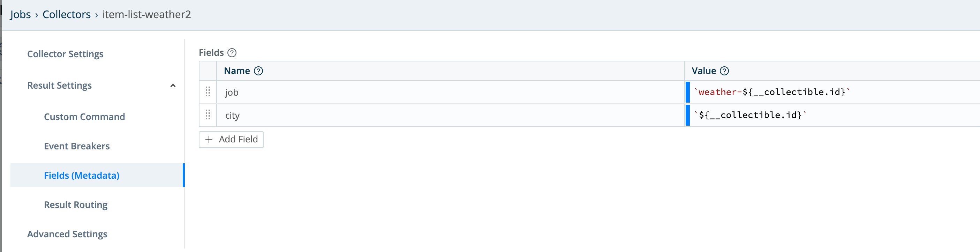This screenshot has width=980, height=252.
Task: Open the Fields help tooltip icon
Action: (232, 53)
